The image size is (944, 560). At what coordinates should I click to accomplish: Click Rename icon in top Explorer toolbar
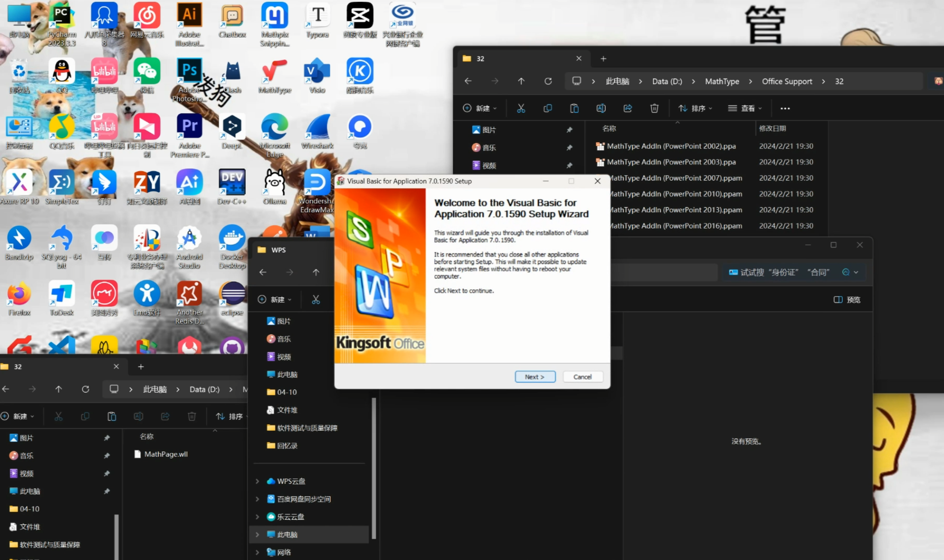click(x=601, y=108)
